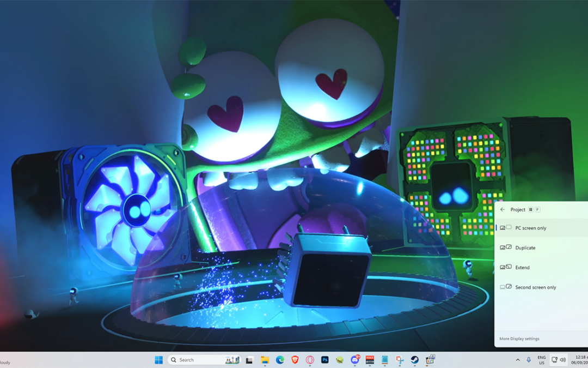Image resolution: width=588 pixels, height=368 pixels.
Task: Open the Windows Start menu
Action: (x=158, y=360)
